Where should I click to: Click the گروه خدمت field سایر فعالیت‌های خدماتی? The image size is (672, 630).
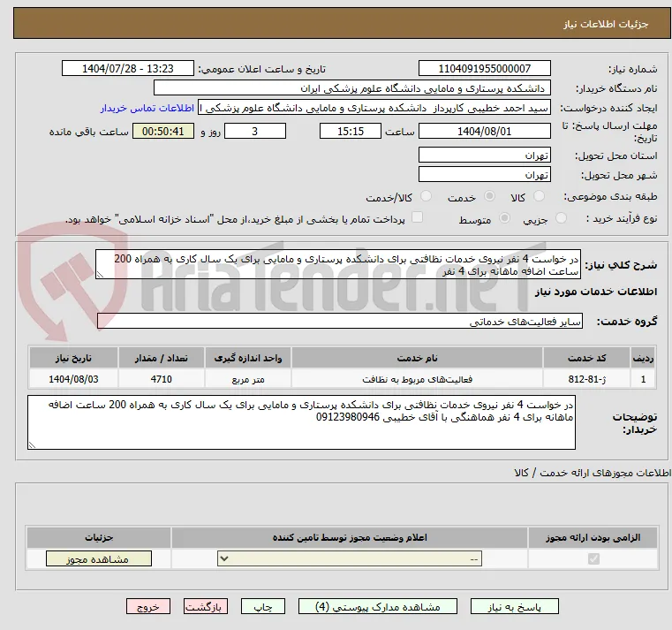point(340,322)
